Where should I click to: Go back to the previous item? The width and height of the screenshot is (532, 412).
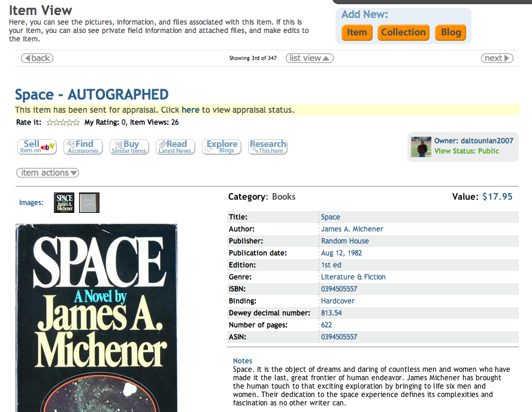coord(37,58)
